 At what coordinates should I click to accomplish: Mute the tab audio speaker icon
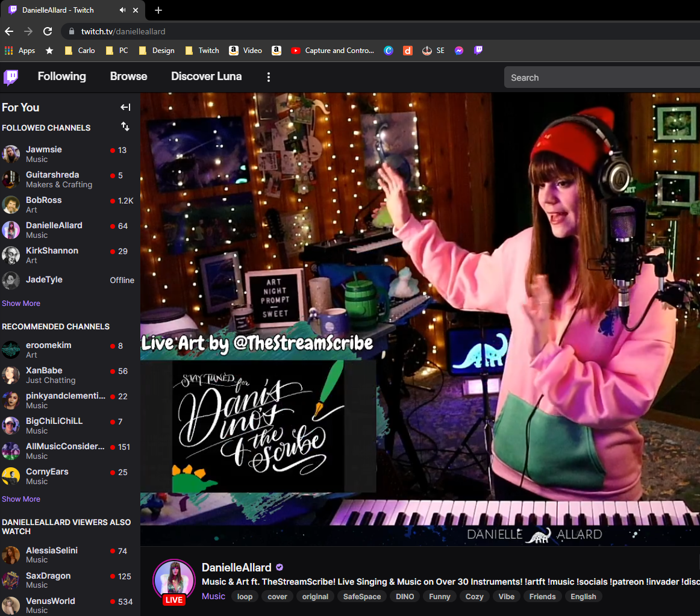(123, 10)
